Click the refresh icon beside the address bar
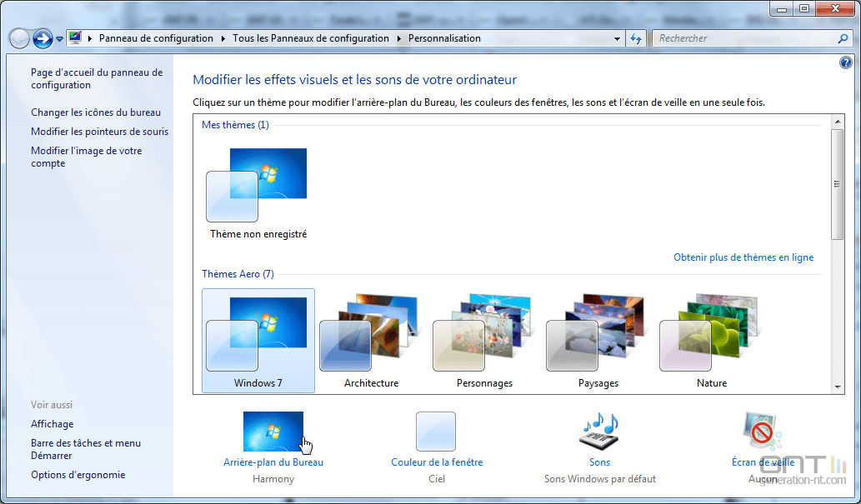The width and height of the screenshot is (861, 504). point(635,38)
